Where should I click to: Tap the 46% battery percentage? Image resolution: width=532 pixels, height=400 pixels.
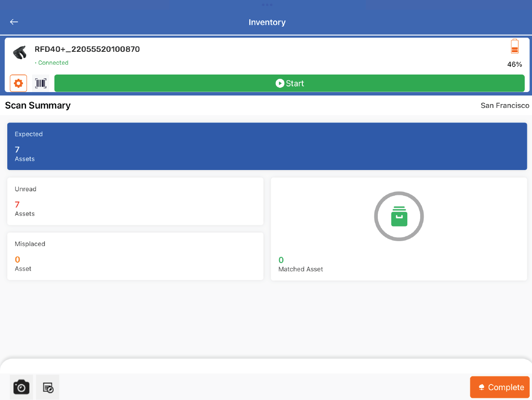point(514,65)
